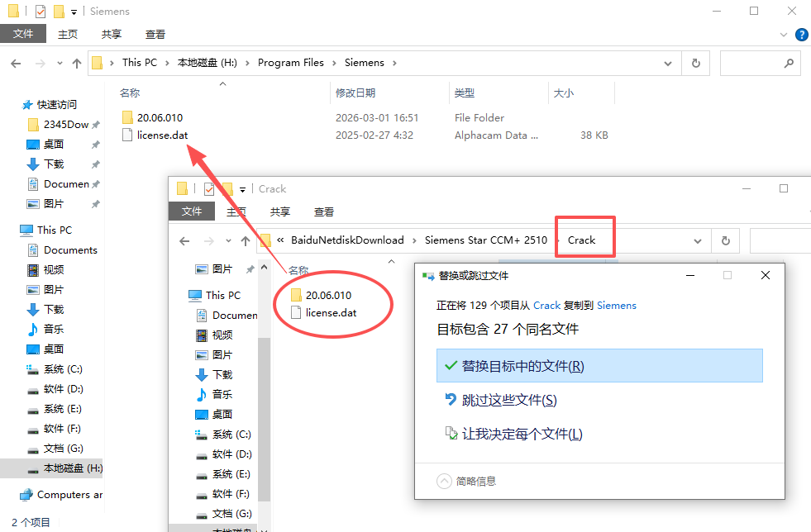Expand the ribbon chevron near help icon
The height and width of the screenshot is (532, 811).
pos(785,35)
